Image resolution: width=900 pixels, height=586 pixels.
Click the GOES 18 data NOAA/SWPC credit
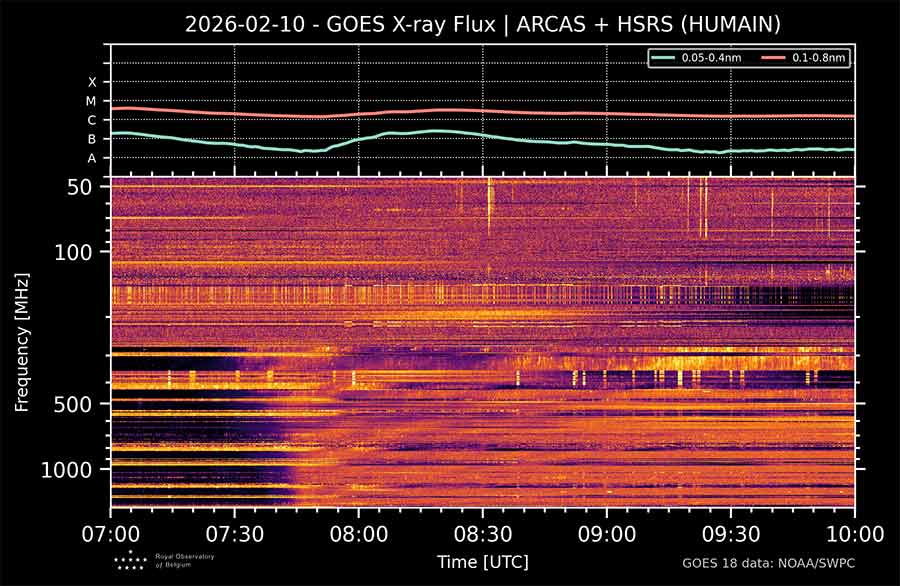[769, 563]
